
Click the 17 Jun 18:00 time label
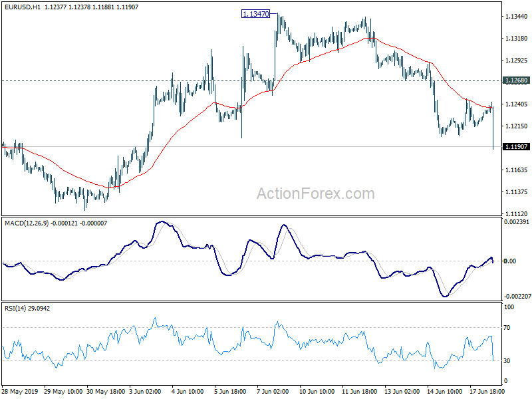point(487,392)
